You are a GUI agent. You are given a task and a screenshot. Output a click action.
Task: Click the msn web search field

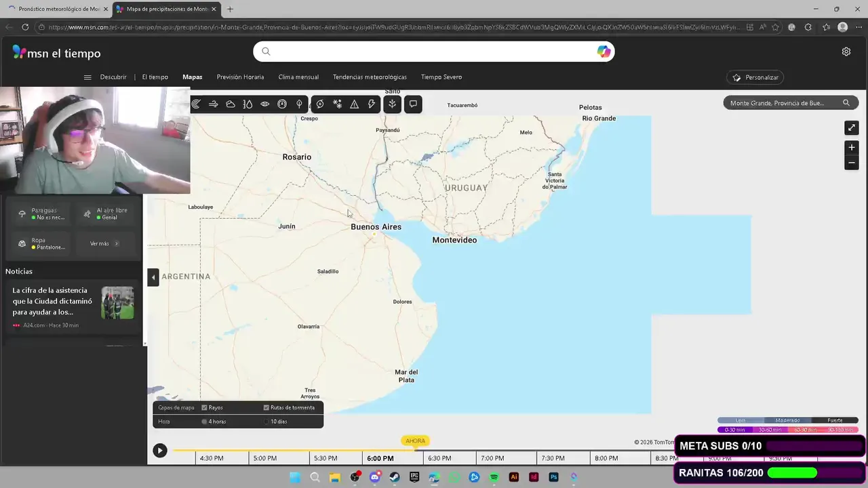coord(434,52)
